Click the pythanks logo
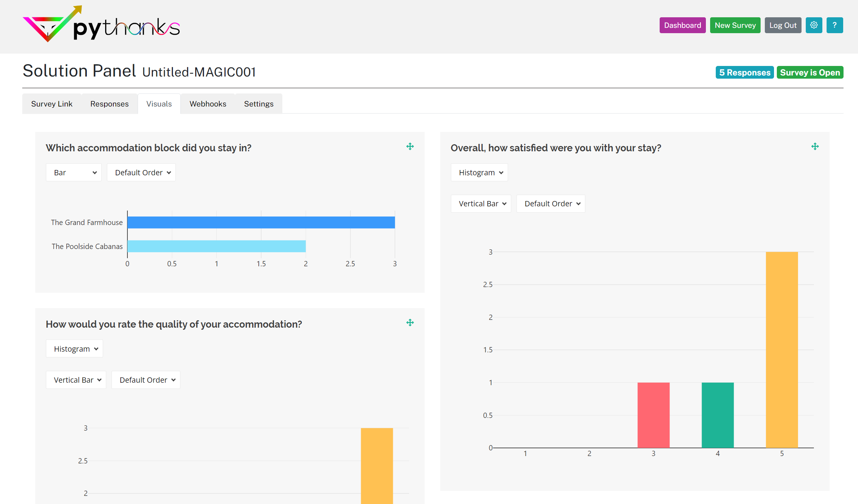 coord(102,25)
